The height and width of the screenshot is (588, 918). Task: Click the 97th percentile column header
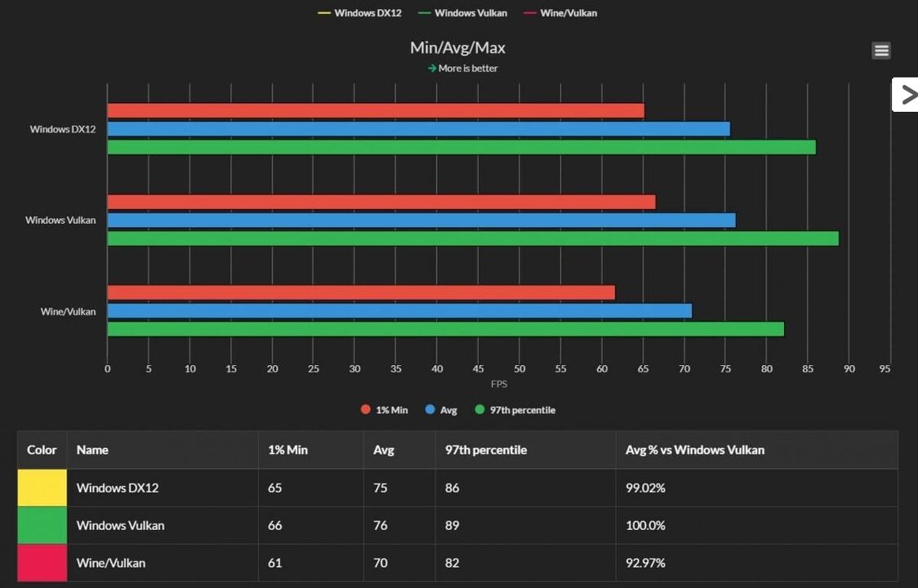[526, 450]
